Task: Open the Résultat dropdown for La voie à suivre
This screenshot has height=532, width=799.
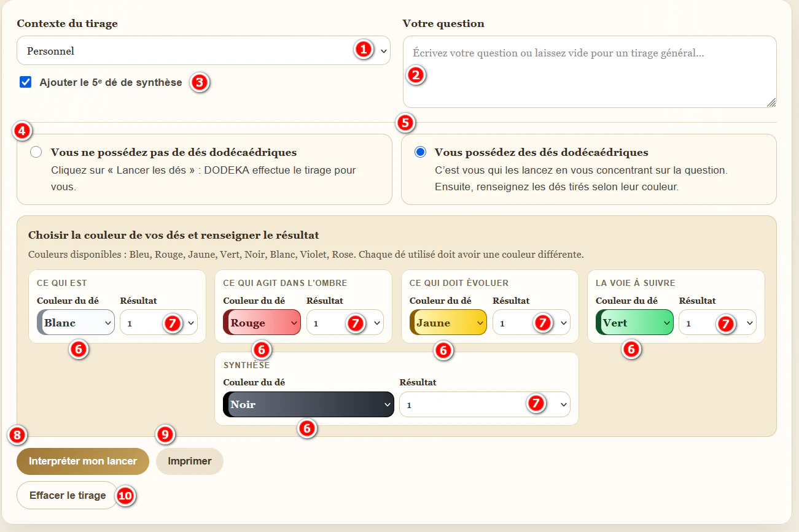Action: 717,322
